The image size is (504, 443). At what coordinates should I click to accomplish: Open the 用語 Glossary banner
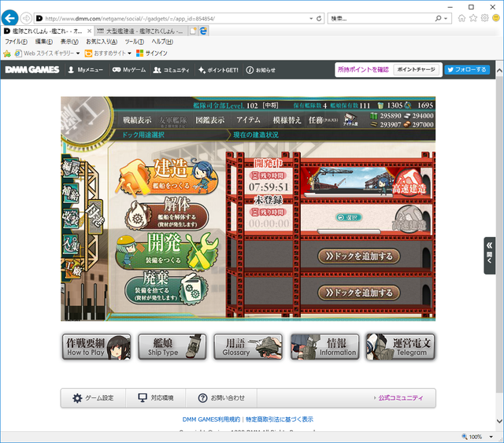point(248,347)
